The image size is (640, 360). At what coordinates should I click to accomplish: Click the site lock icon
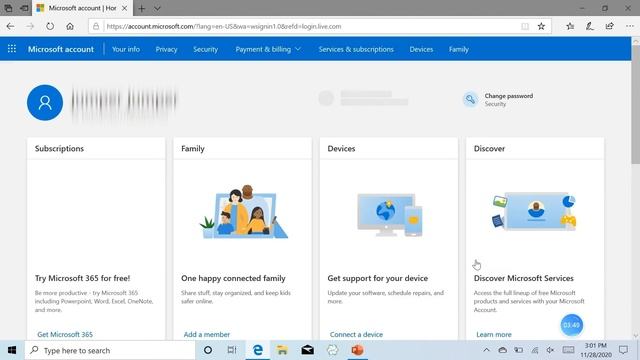click(96, 26)
